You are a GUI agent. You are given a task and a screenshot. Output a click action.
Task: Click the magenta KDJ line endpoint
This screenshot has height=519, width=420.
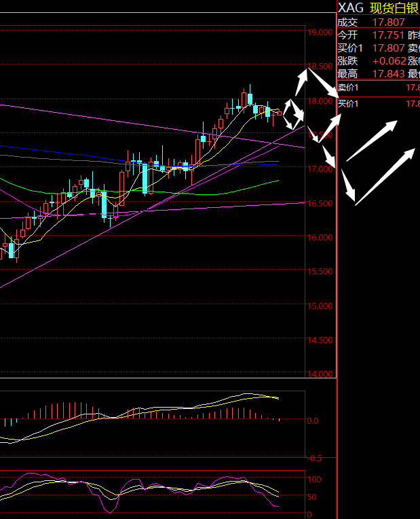click(x=278, y=506)
